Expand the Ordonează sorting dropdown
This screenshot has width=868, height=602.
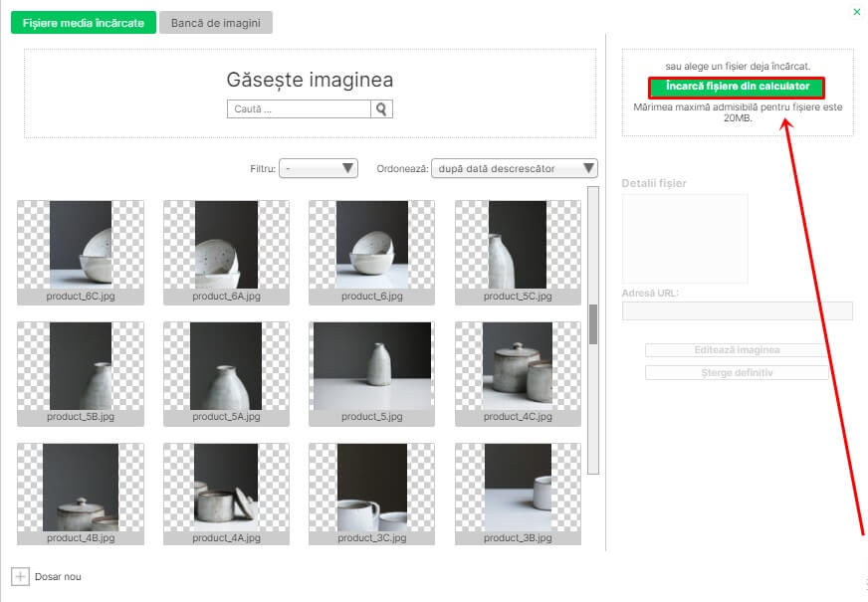(514, 168)
